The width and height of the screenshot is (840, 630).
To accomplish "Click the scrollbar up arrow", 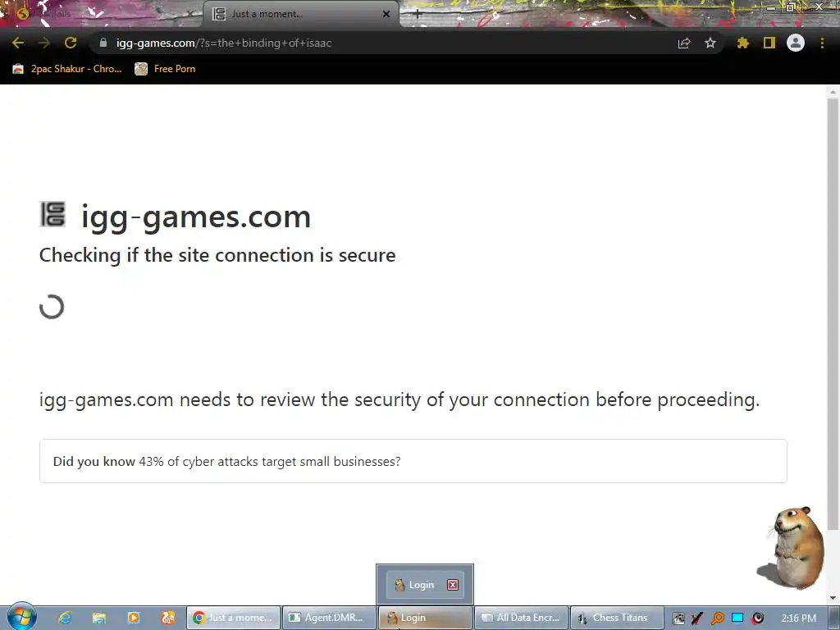I will [832, 92].
